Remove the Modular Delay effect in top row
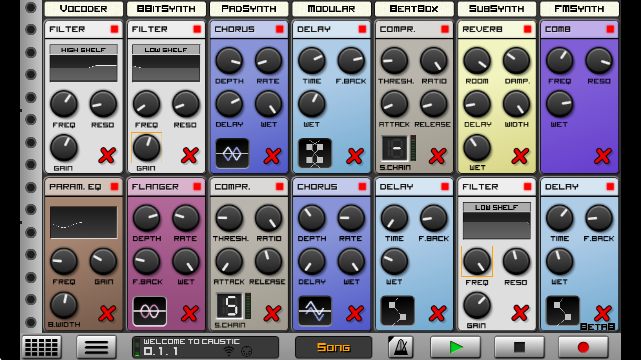 pyautogui.click(x=355, y=156)
